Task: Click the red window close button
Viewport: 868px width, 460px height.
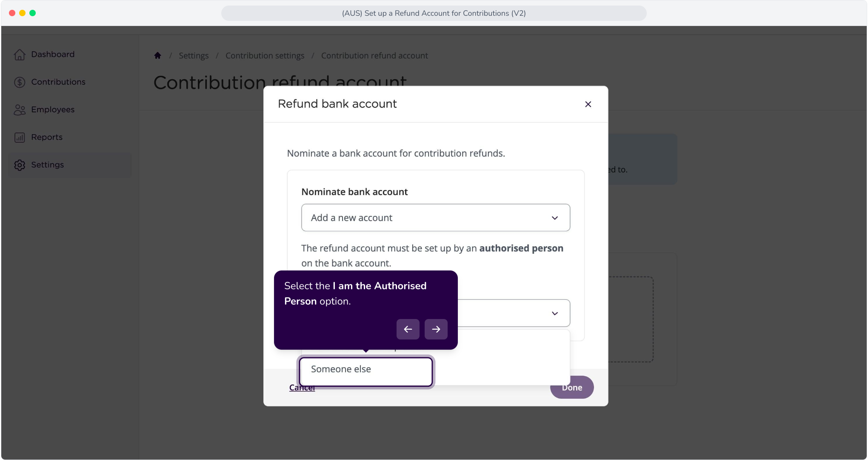Action: (12, 13)
